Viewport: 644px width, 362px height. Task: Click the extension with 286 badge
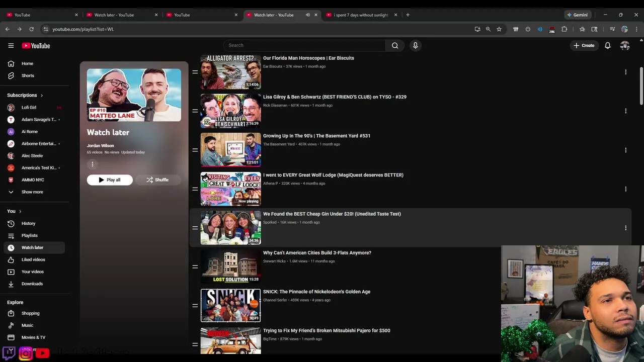[x=552, y=30]
